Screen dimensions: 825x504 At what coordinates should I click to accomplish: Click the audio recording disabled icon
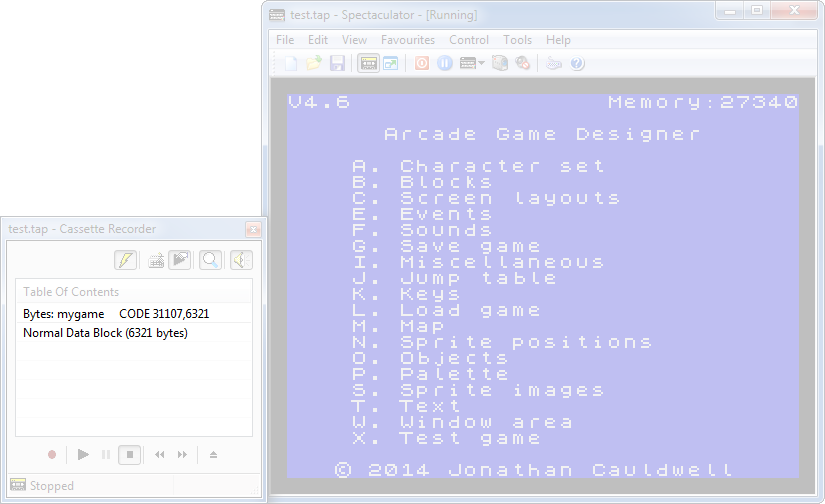522,64
